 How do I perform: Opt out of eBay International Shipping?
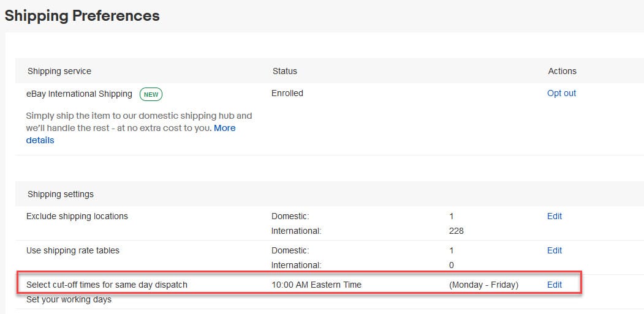(x=561, y=93)
